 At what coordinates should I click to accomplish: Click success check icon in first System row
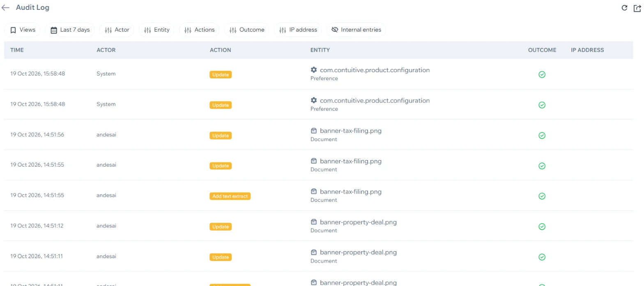(542, 75)
